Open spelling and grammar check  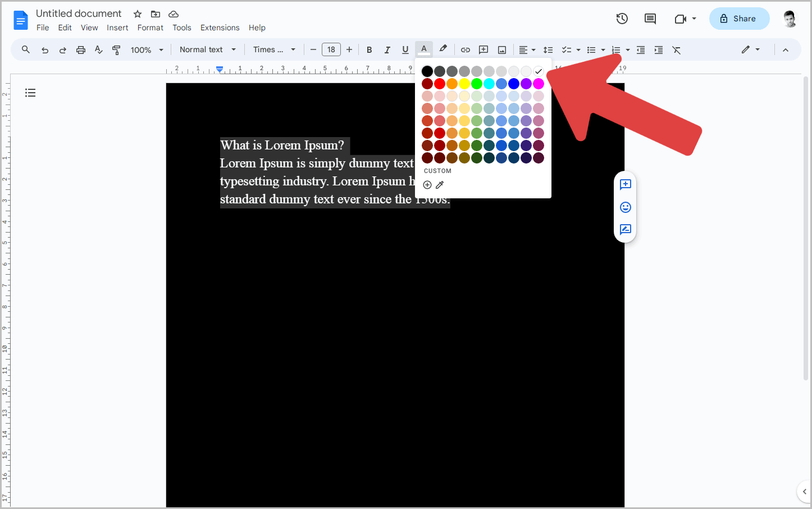tap(99, 49)
